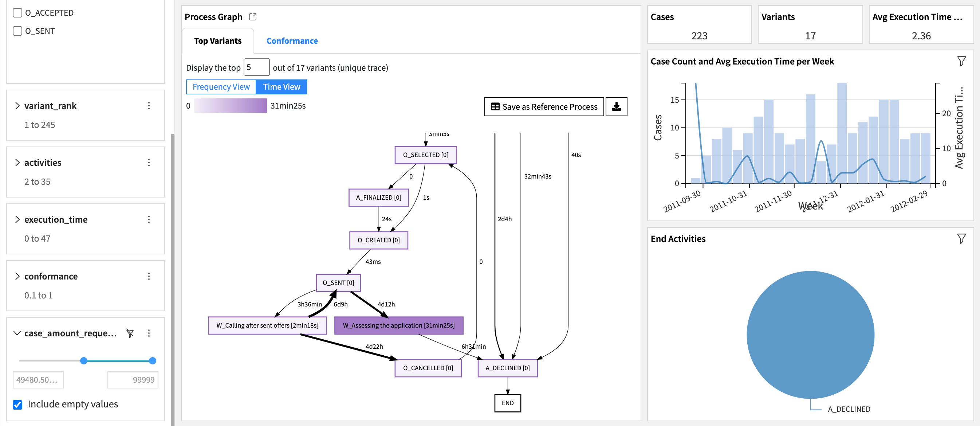
Task: Select the Frequency View mode
Action: [x=221, y=86]
